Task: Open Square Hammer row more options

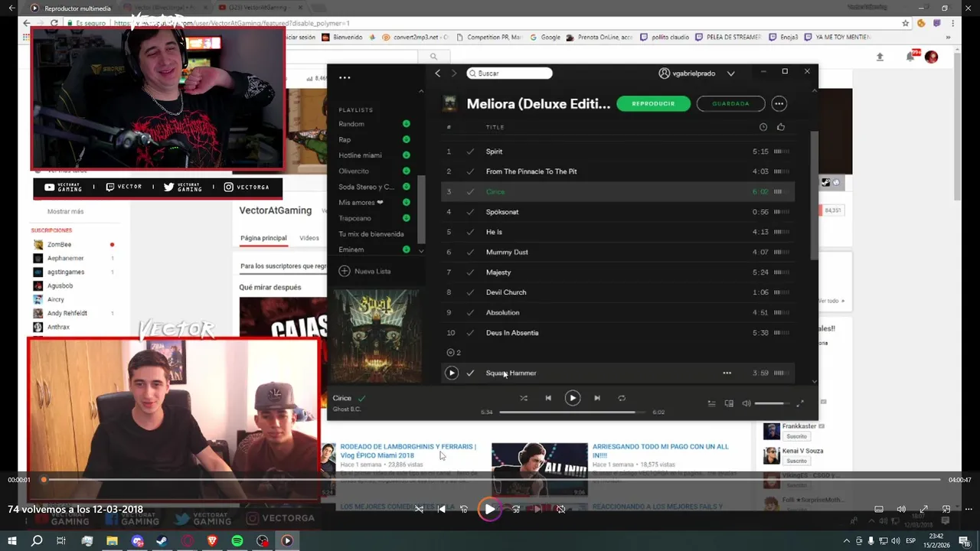Action: pos(727,373)
